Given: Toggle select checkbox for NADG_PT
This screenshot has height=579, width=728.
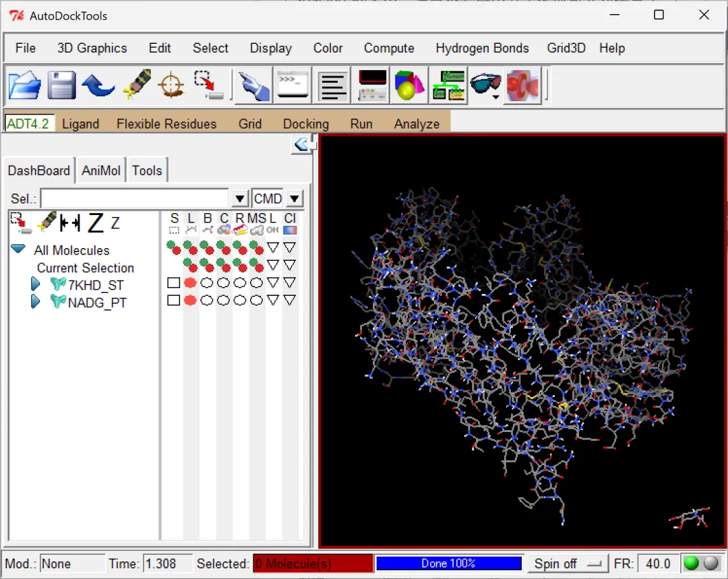Looking at the screenshot, I should coord(174,301).
